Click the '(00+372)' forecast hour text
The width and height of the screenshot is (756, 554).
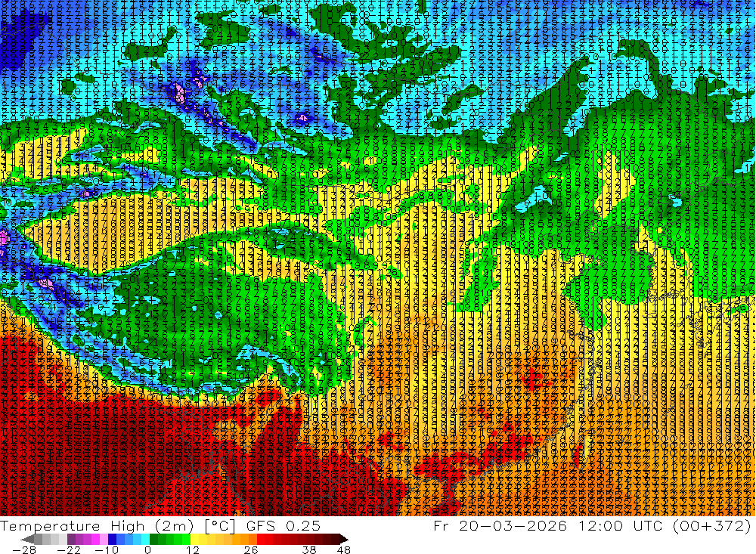point(711,525)
